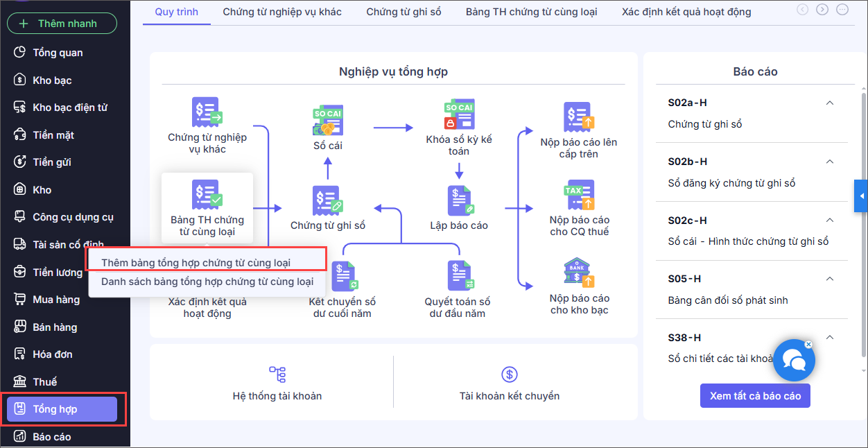Show the previous tabs with left arrow
The width and height of the screenshot is (868, 448).
[803, 10]
